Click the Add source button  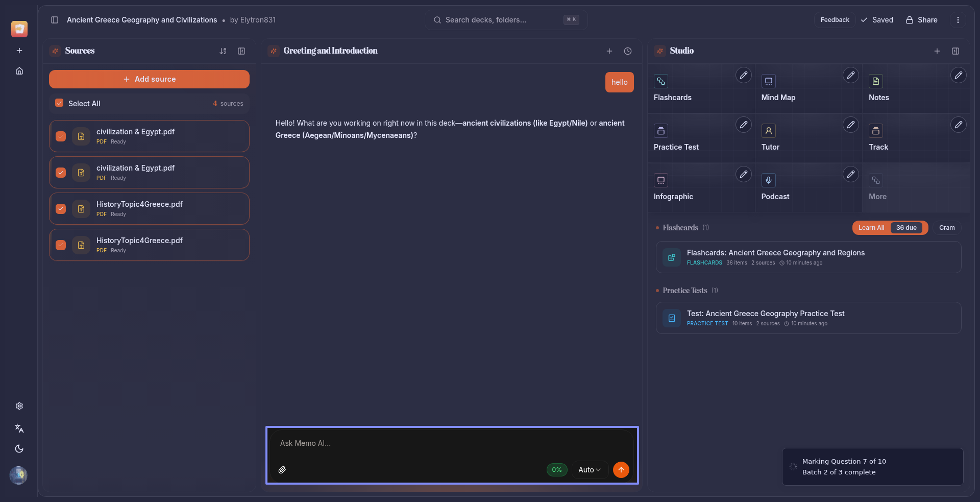click(149, 79)
